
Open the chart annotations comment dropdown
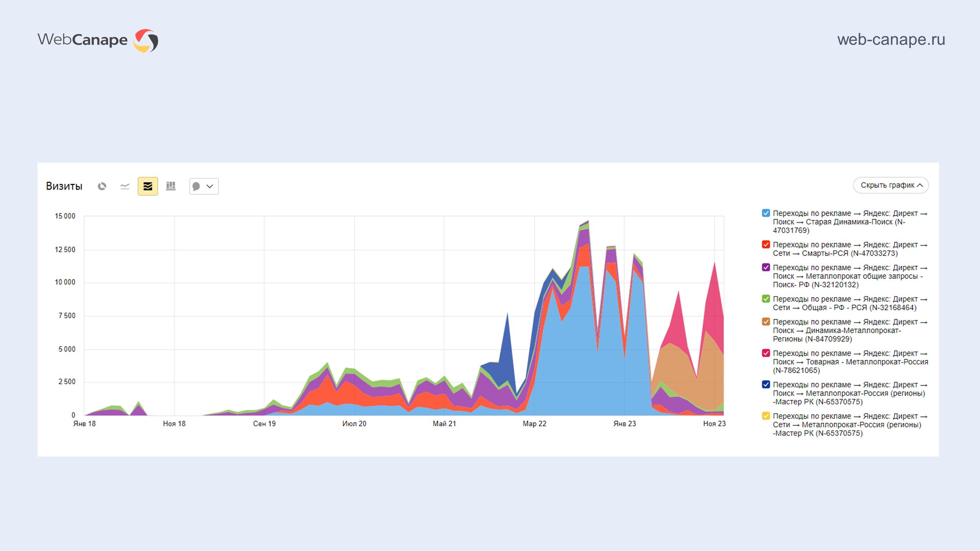click(x=204, y=186)
